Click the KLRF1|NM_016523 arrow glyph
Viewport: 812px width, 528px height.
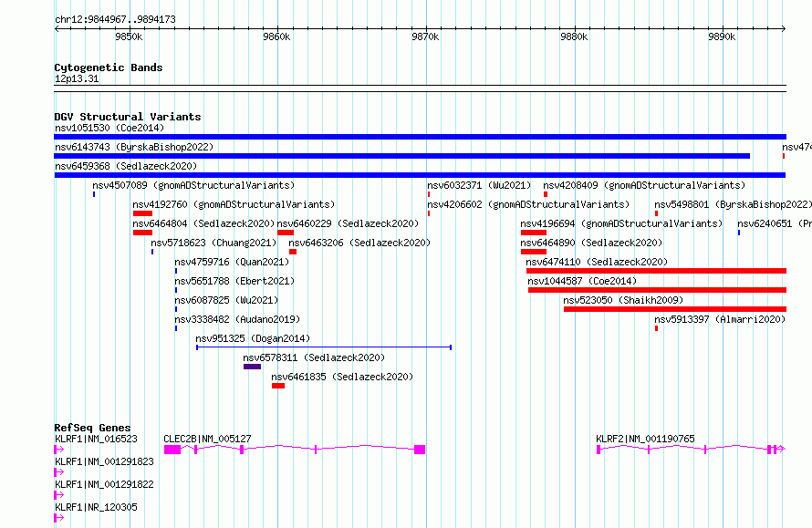click(59, 450)
